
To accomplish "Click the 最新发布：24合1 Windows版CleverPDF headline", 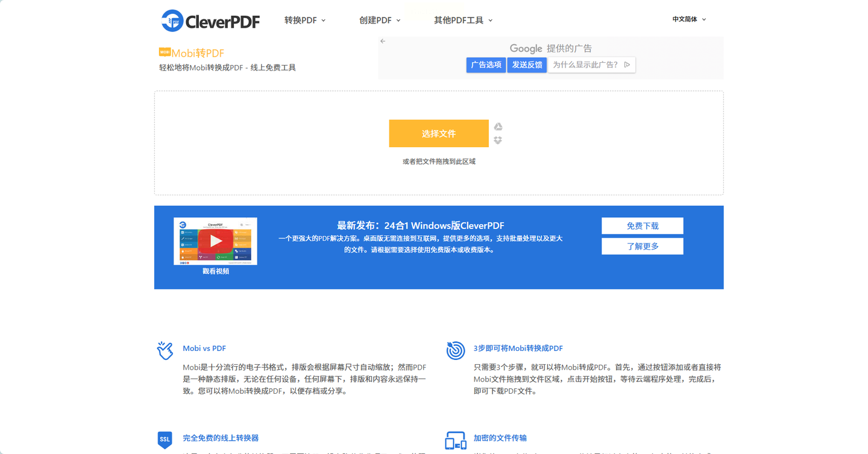I will [x=421, y=225].
